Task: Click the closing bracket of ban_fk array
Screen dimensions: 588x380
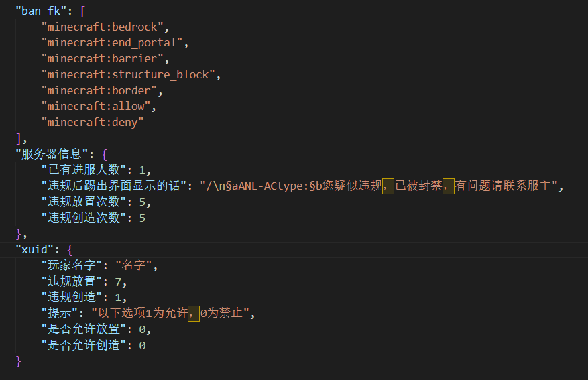Action: pos(18,139)
